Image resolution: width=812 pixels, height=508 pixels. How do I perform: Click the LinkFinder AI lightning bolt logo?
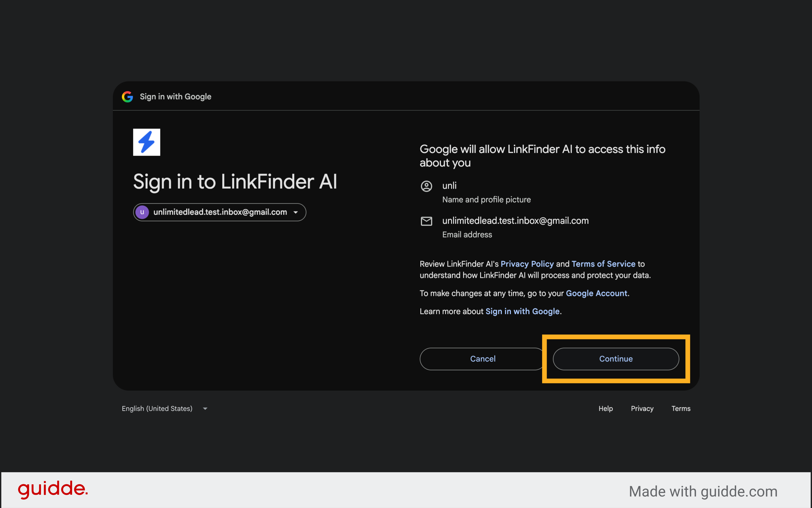[147, 142]
